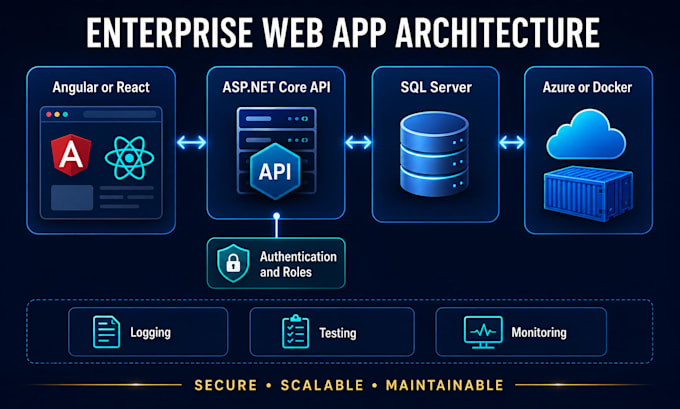Click the top server rack unit above API badge
This screenshot has width=680, height=409.
pos(277,118)
